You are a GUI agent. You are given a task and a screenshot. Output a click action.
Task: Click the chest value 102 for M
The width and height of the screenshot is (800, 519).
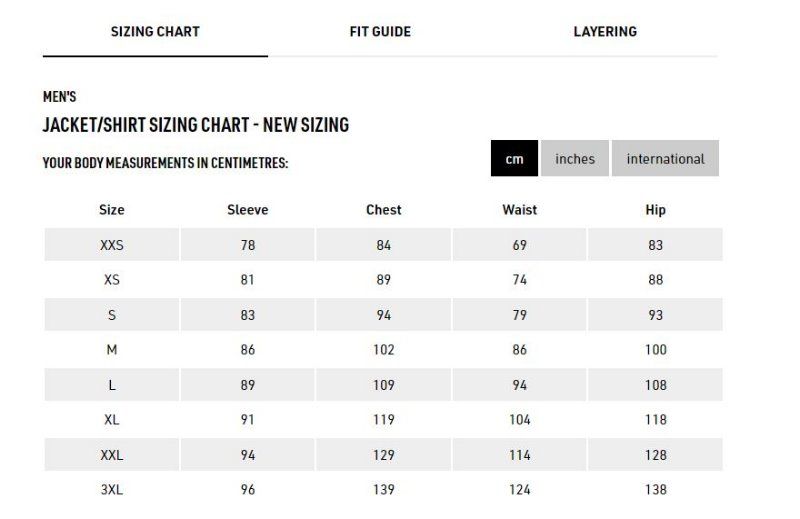[384, 350]
